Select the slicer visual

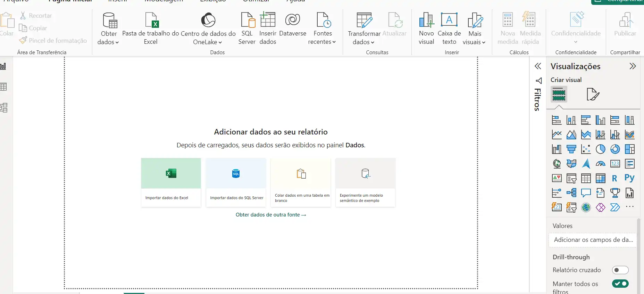(571, 178)
